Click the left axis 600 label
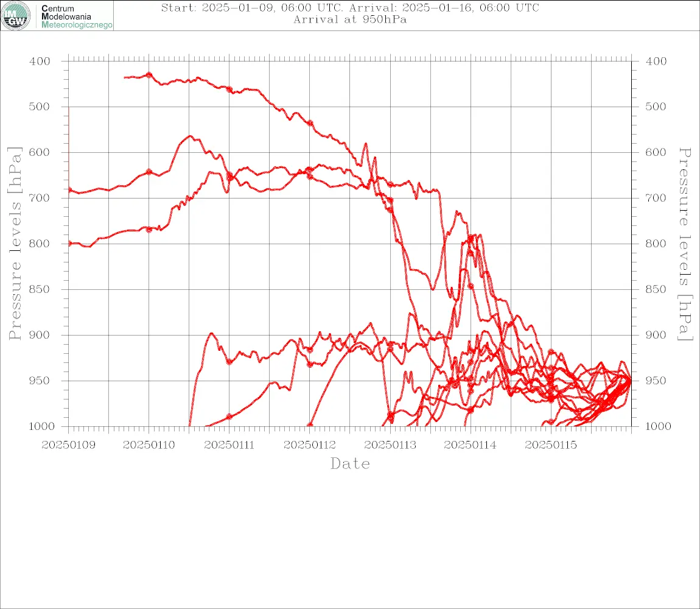Image resolution: width=700 pixels, height=609 pixels. click(40, 152)
